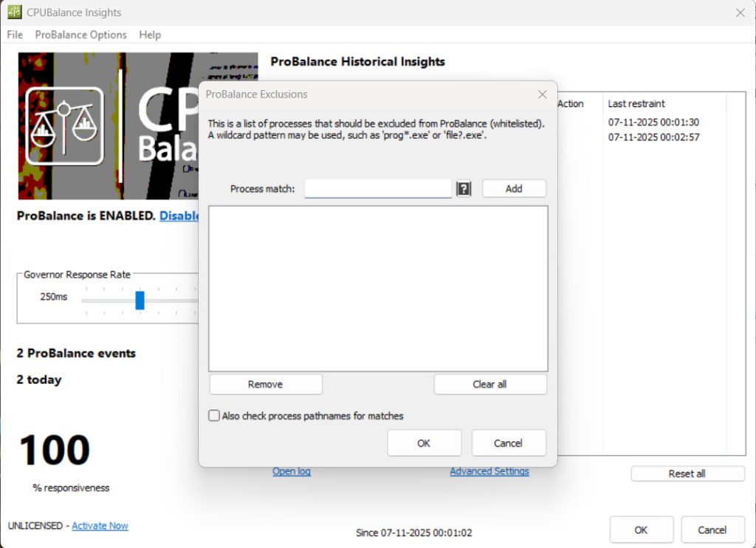Click the '2 today' text
This screenshot has width=756, height=548.
[39, 380]
